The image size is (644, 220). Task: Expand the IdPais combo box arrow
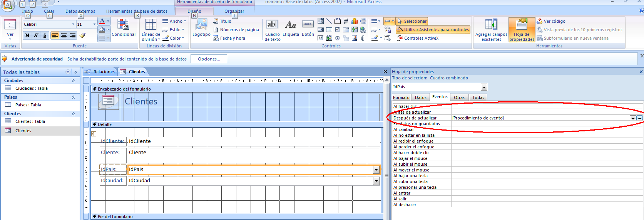(376, 170)
